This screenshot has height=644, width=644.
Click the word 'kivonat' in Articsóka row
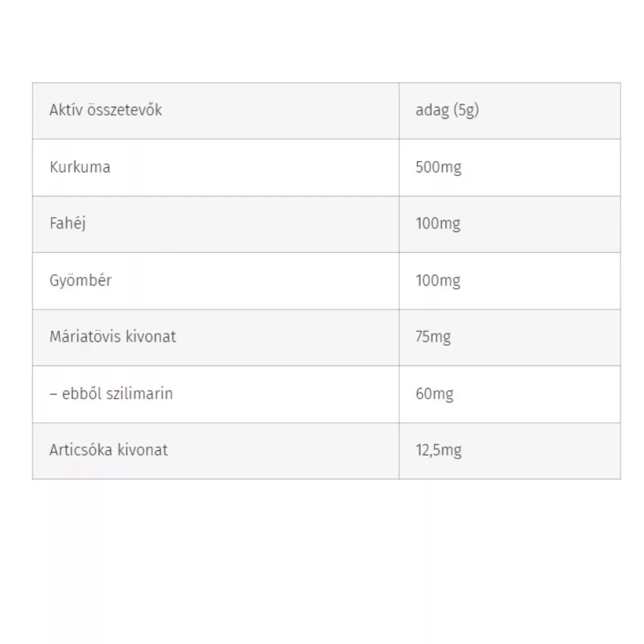click(142, 450)
